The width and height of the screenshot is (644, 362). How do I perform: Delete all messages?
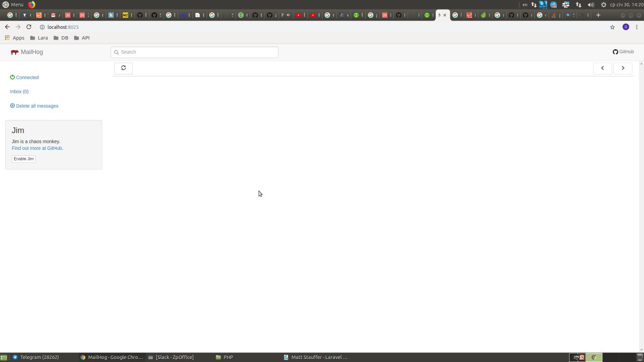pyautogui.click(x=34, y=106)
